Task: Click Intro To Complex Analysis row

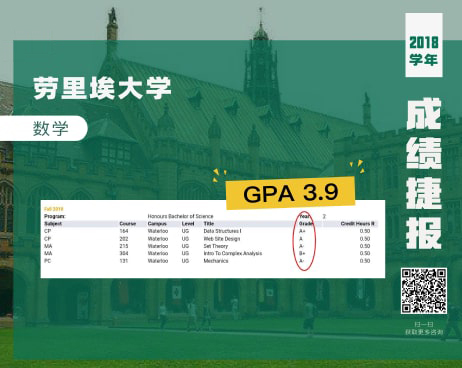Action: [x=209, y=253]
